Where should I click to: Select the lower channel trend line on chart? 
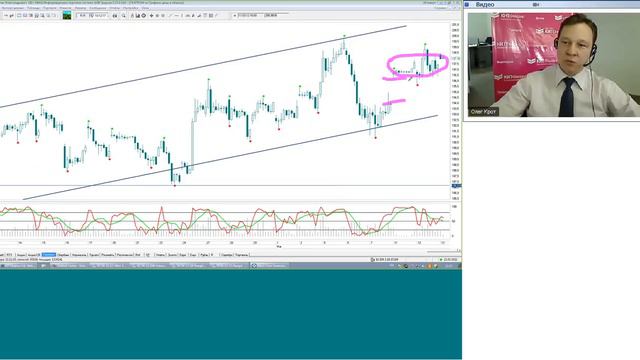click(231, 157)
